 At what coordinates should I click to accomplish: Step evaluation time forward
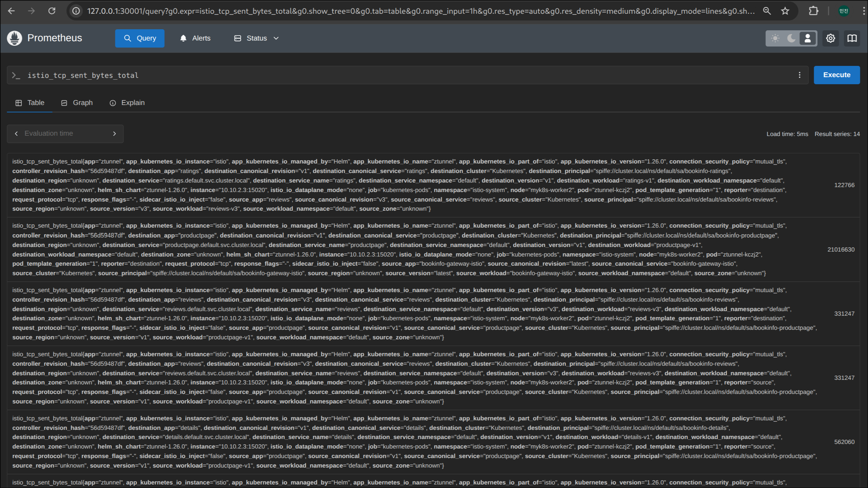coord(114,134)
